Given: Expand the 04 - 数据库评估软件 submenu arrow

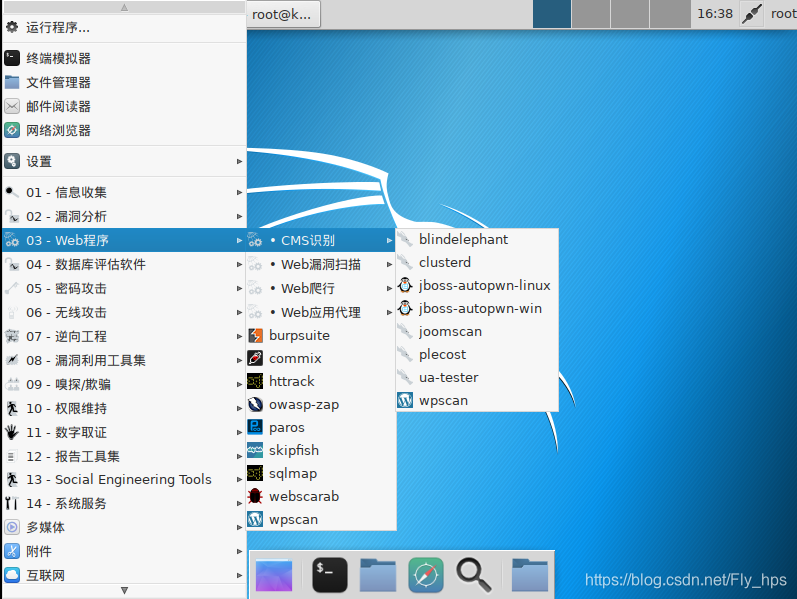Looking at the screenshot, I should coord(239,264).
